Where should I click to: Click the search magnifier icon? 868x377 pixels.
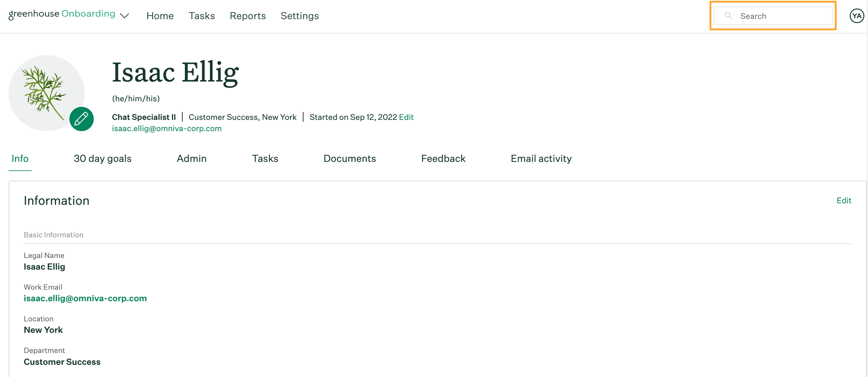728,16
